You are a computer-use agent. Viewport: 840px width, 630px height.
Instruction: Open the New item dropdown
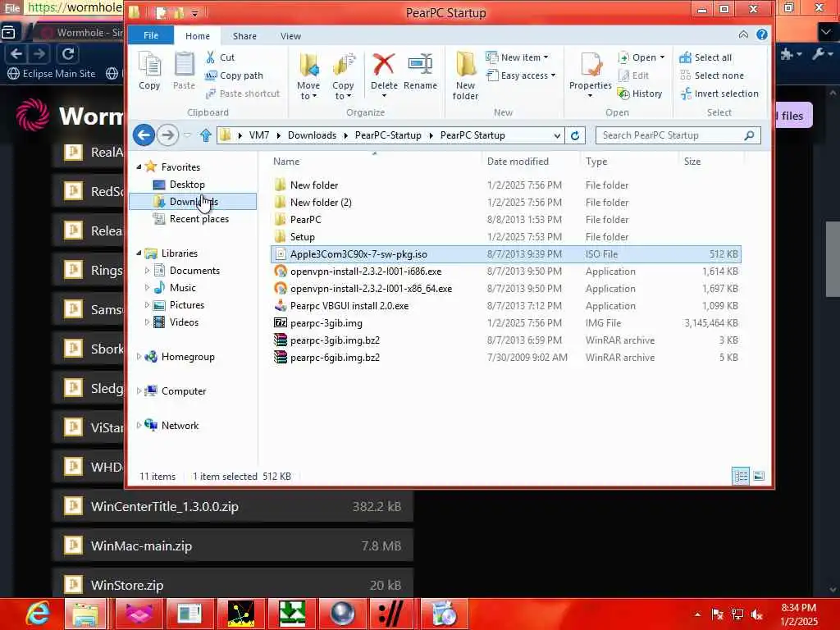click(x=517, y=57)
